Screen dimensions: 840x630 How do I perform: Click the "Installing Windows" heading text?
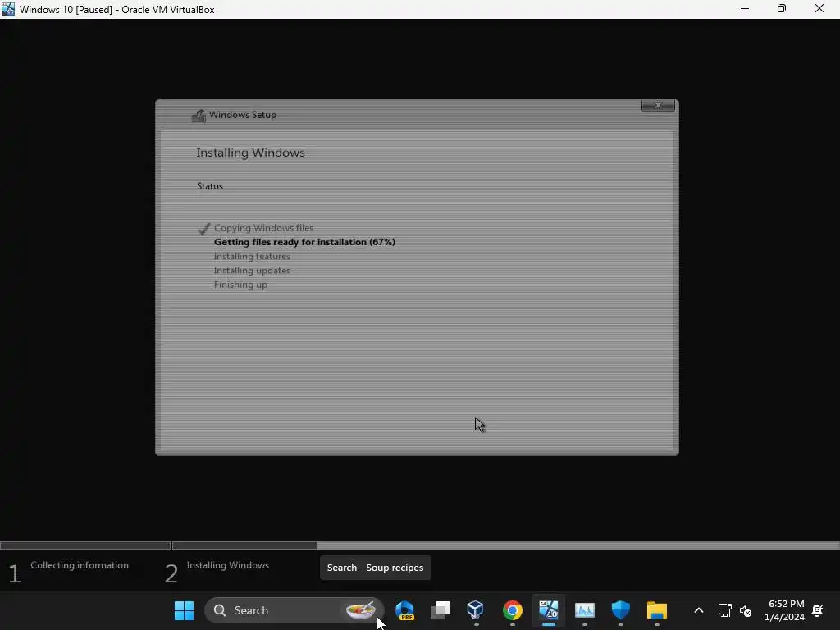[x=250, y=153]
